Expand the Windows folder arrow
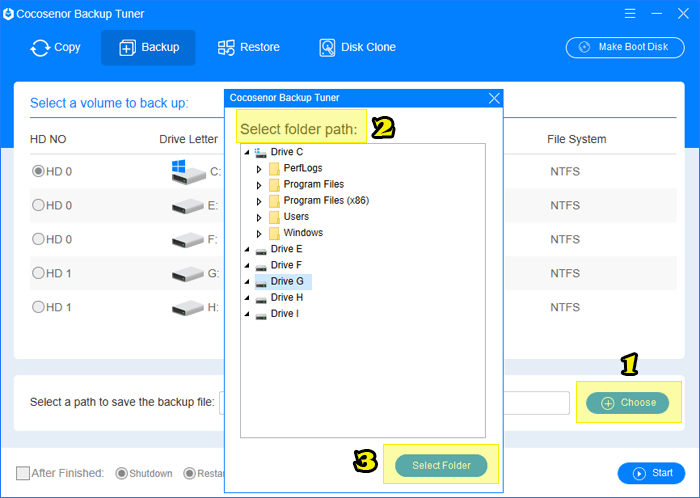The width and height of the screenshot is (700, 498). point(259,234)
